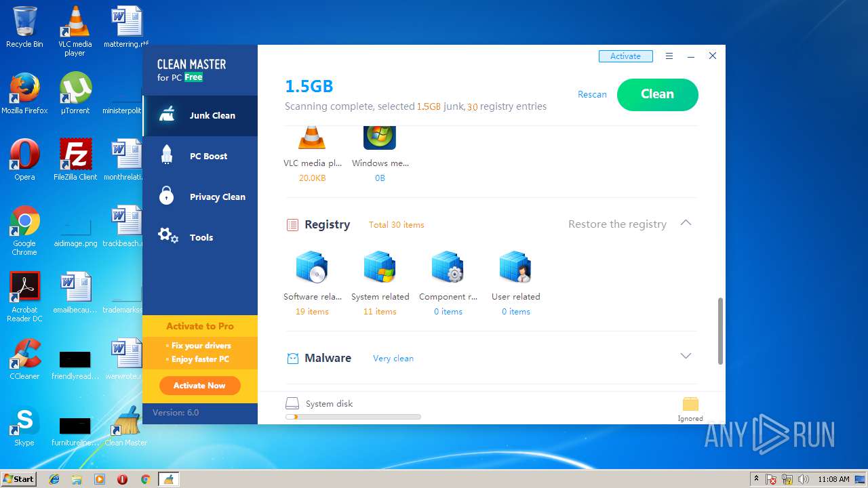Open Windows Explorer folder in taskbar

(77, 479)
